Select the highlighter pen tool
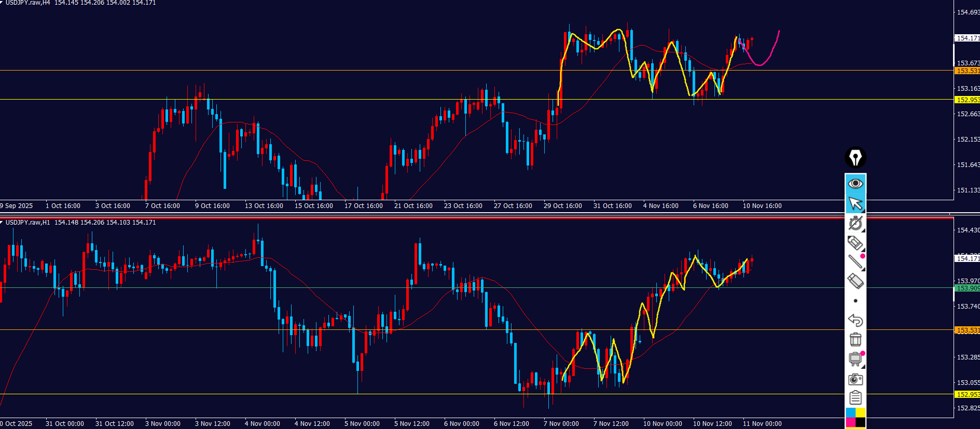980x429 pixels. point(855,242)
